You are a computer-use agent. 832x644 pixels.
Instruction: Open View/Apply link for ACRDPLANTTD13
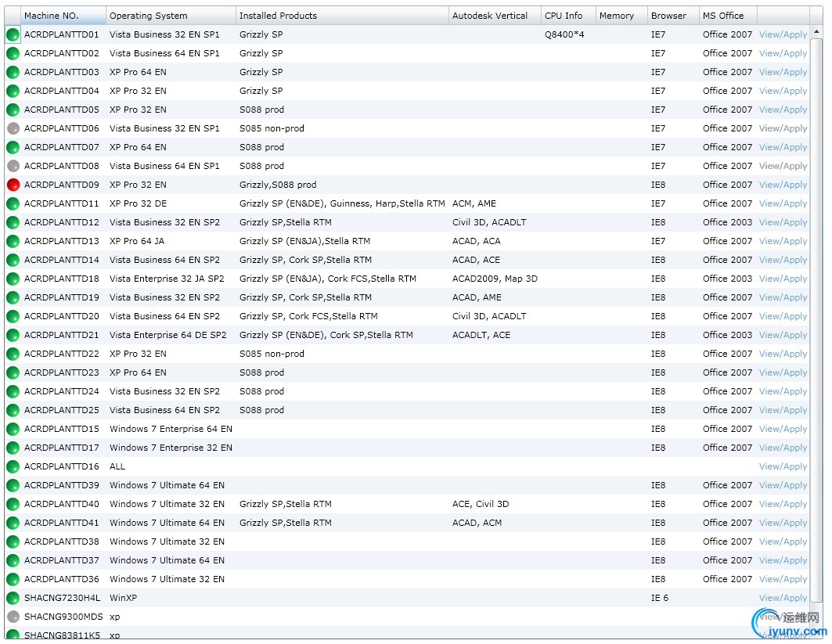click(x=783, y=241)
